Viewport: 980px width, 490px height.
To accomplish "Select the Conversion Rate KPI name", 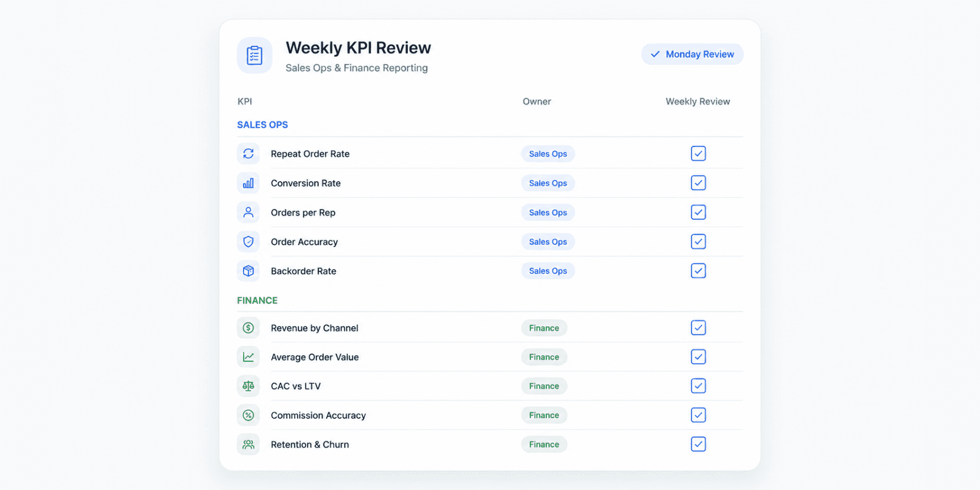I will pos(305,183).
